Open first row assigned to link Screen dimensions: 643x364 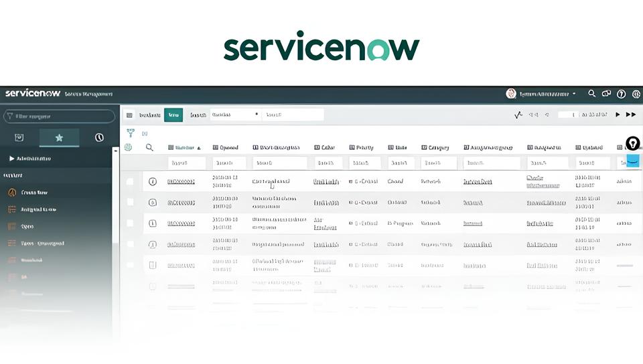click(543, 181)
